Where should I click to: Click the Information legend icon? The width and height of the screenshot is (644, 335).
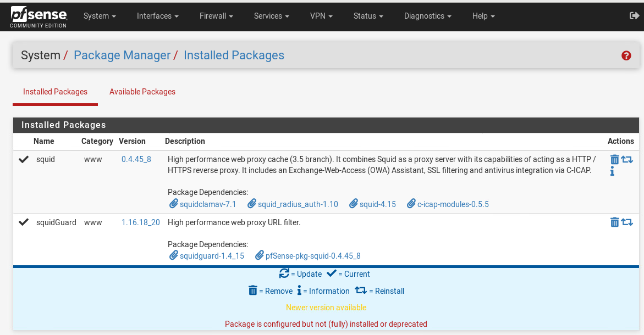pos(299,291)
